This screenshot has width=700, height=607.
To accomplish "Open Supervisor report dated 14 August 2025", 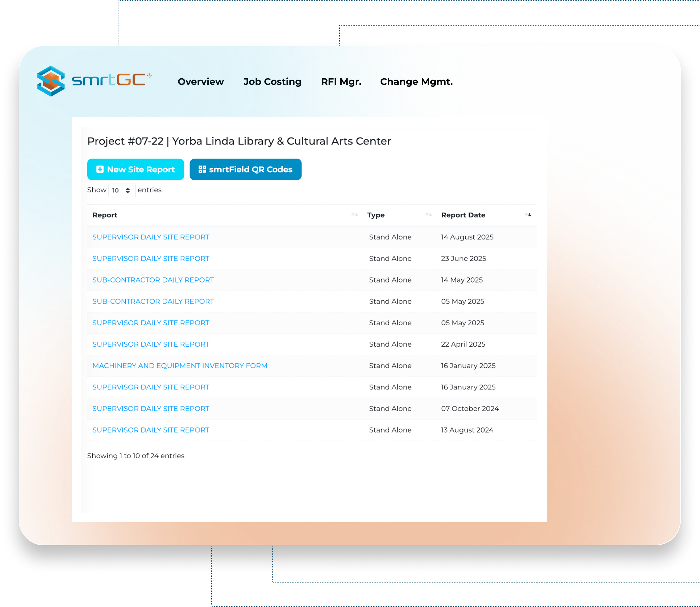I will pos(151,237).
